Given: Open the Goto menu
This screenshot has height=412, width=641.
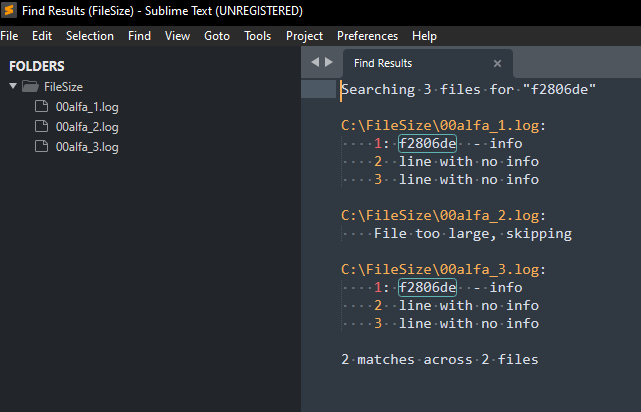Looking at the screenshot, I should [x=217, y=36].
